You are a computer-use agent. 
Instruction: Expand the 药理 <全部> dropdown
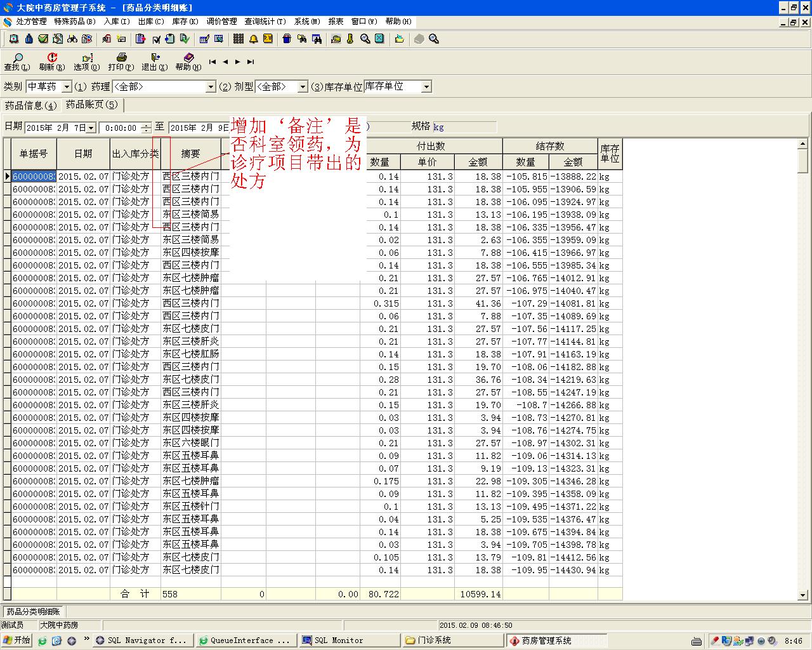(x=211, y=87)
